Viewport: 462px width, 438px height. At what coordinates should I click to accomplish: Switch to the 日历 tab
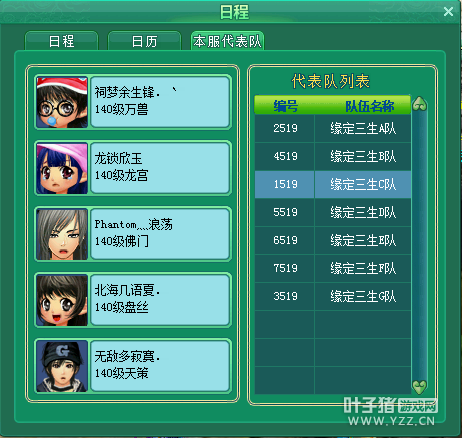coord(144,41)
